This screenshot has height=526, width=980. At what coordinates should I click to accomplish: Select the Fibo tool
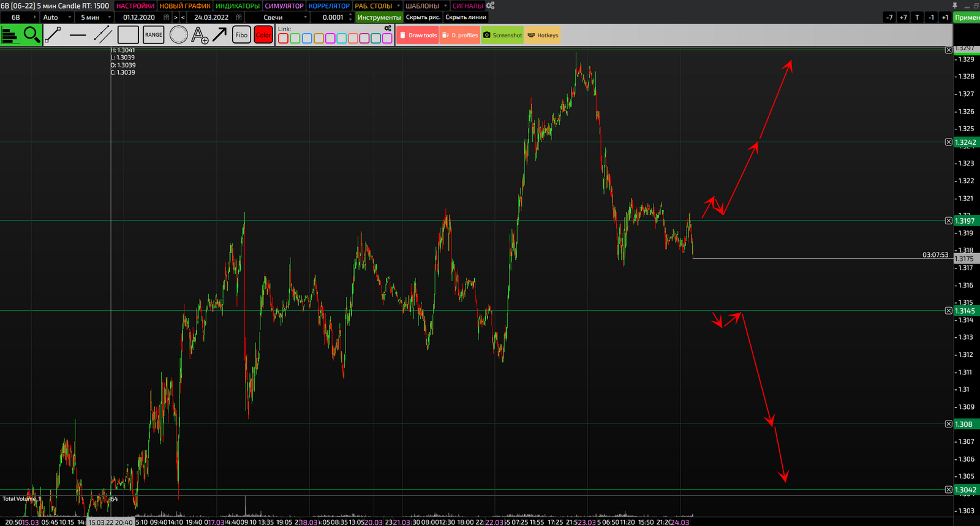[x=241, y=35]
